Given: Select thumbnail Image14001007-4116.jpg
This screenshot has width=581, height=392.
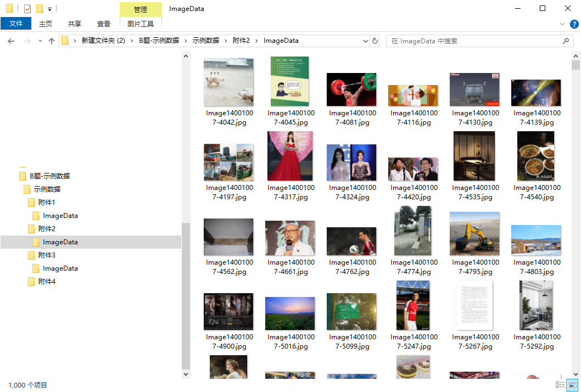Looking at the screenshot, I should [x=413, y=96].
